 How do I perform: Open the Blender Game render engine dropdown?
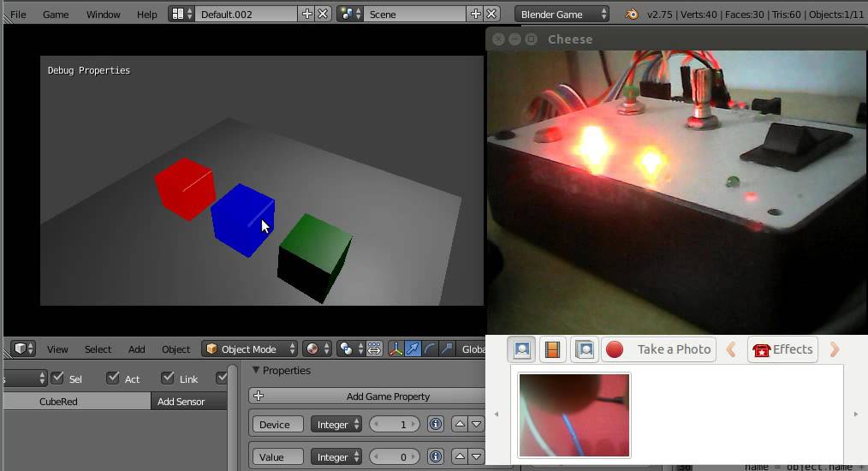[x=562, y=14]
